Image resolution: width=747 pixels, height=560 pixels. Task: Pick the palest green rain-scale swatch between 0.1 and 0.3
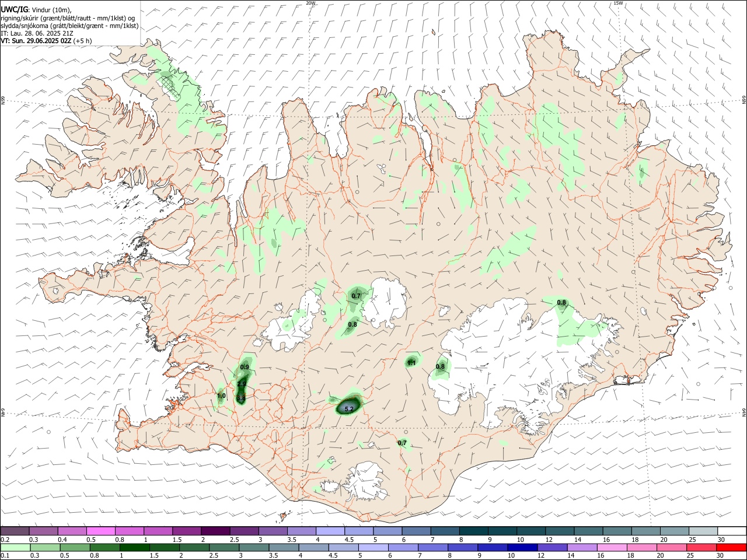tap(15, 547)
